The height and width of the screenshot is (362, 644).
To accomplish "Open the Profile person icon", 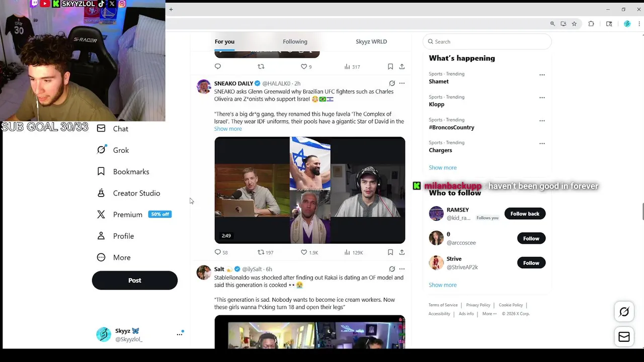I will 101,236.
